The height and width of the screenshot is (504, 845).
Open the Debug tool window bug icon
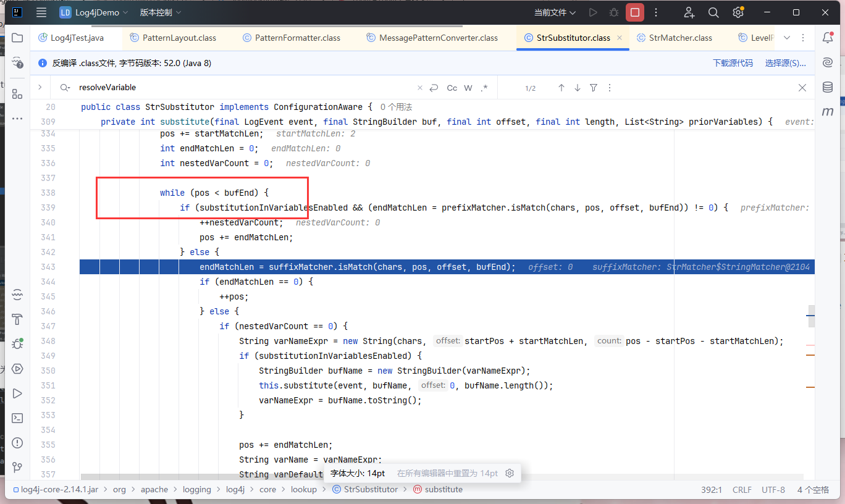point(17,344)
